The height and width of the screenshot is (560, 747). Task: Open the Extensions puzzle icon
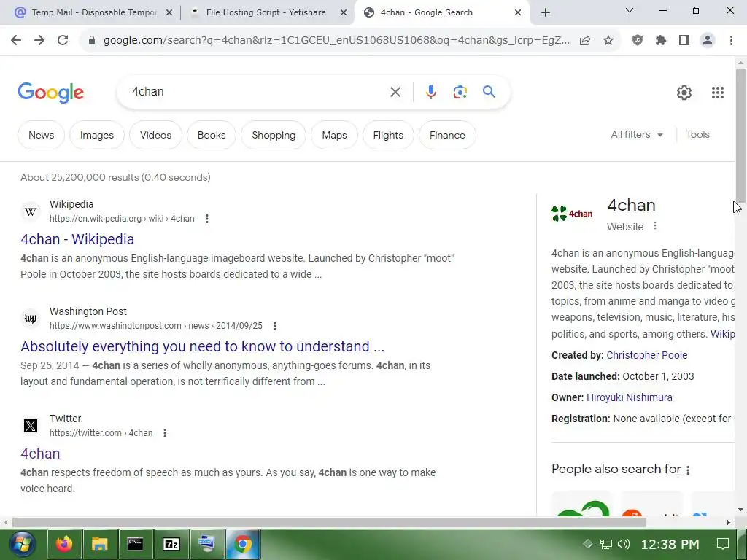click(661, 41)
